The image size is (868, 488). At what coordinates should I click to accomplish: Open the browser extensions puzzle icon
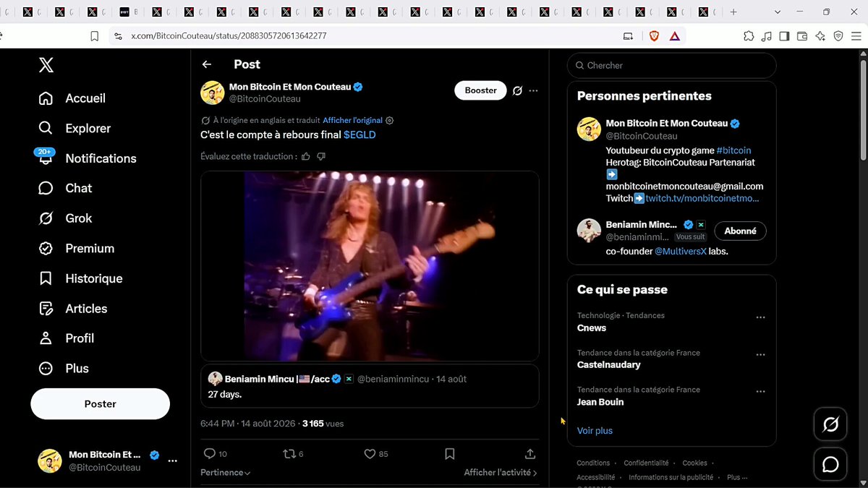(749, 35)
